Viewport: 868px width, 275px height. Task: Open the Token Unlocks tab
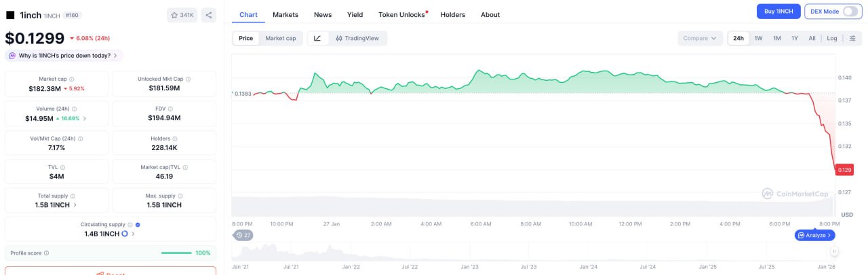point(402,15)
